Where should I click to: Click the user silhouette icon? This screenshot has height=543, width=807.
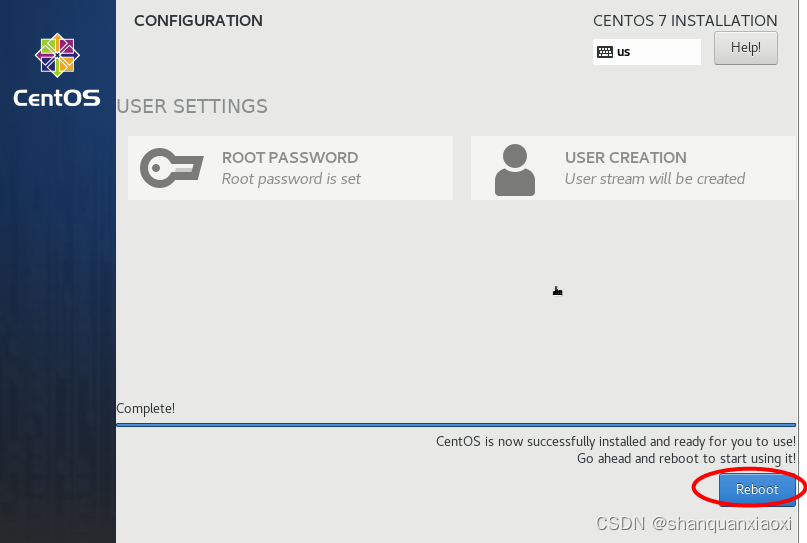click(x=515, y=170)
